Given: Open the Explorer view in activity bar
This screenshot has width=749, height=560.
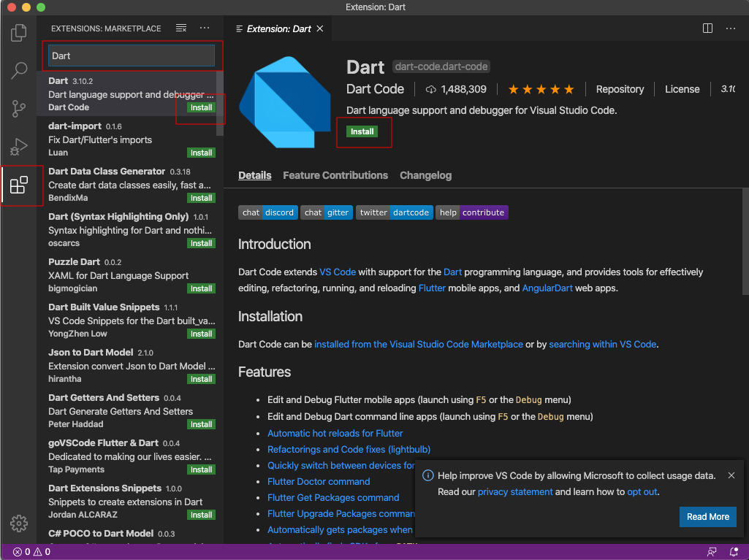Looking at the screenshot, I should coord(18,32).
